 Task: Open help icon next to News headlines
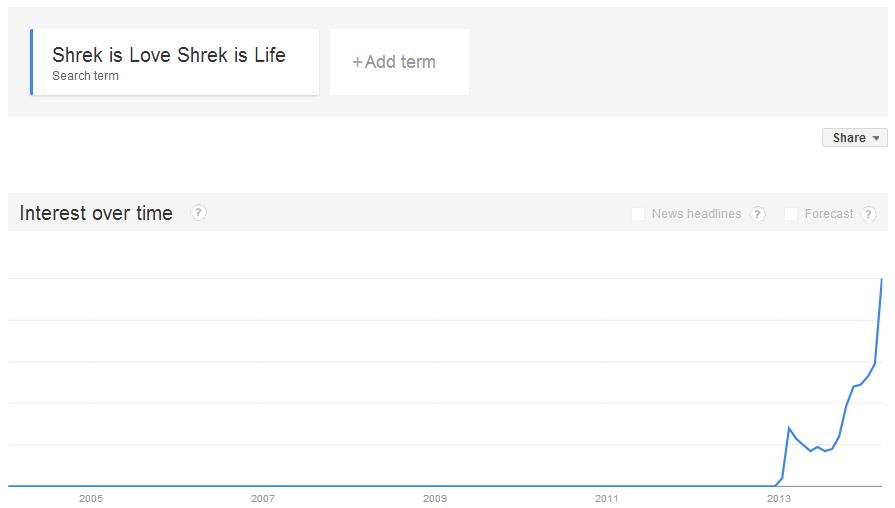758,214
